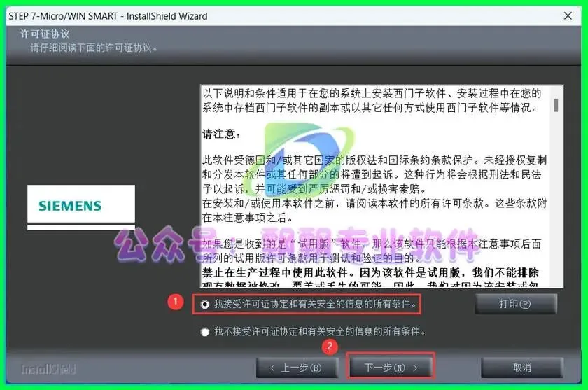Click the bold 请注意: heading in license text
This screenshot has width=588, height=390.
pyautogui.click(x=222, y=134)
